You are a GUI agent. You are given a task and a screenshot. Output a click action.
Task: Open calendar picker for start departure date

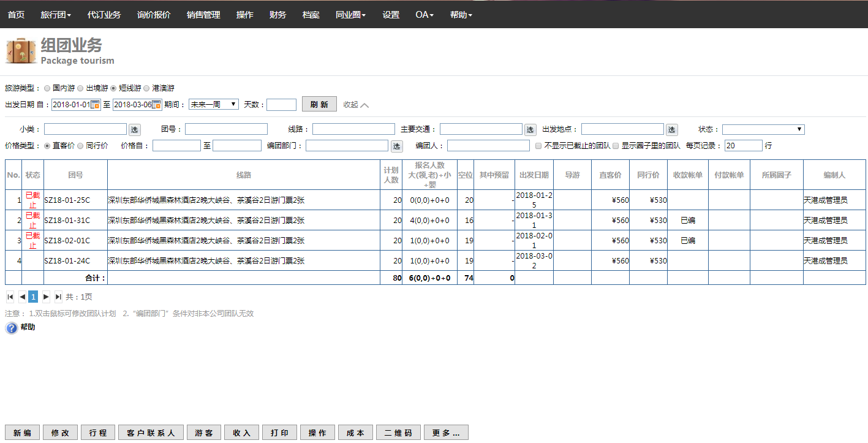[96, 105]
